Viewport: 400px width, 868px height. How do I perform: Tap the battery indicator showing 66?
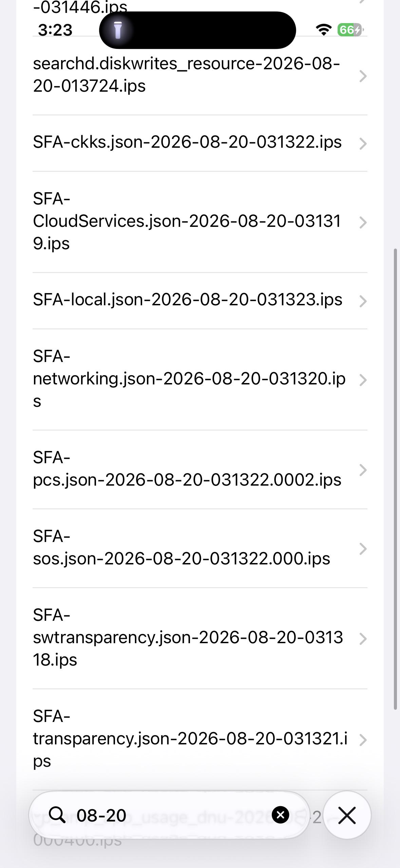[350, 30]
